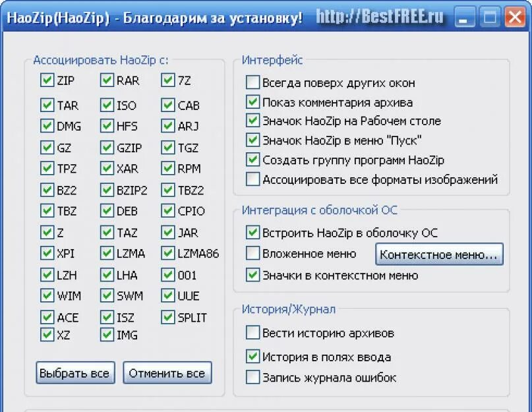The image size is (532, 412).
Task: Uncheck the BZ2 format checkbox
Action: click(x=47, y=190)
